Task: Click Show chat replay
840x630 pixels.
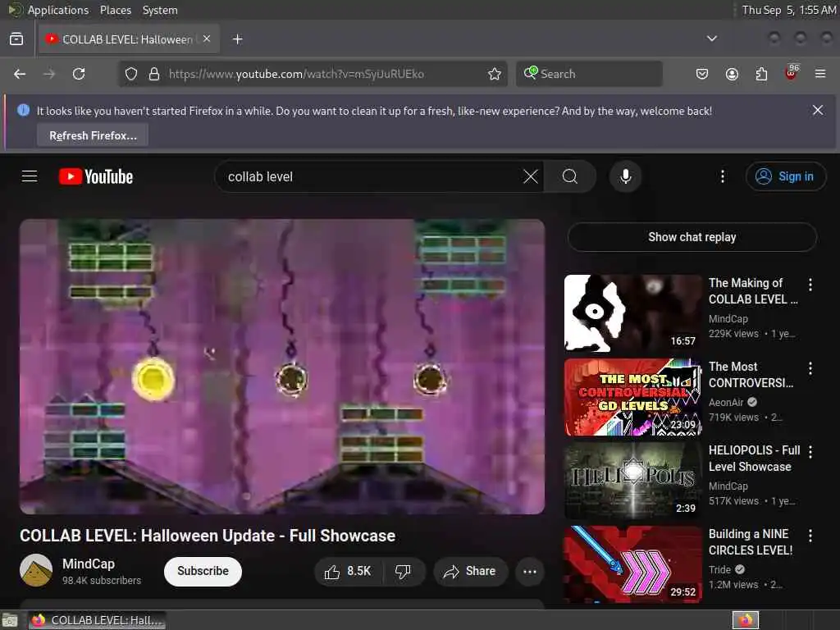Action: [692, 237]
